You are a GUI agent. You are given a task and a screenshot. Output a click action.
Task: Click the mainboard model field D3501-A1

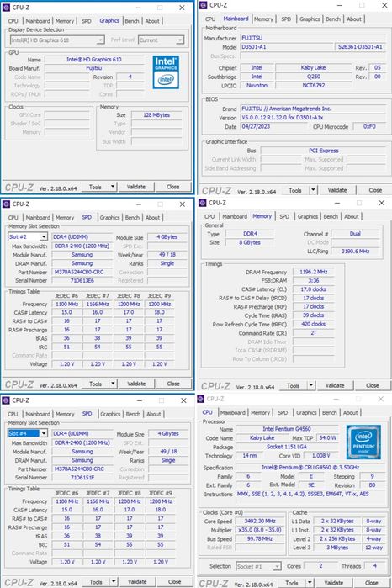pos(286,47)
